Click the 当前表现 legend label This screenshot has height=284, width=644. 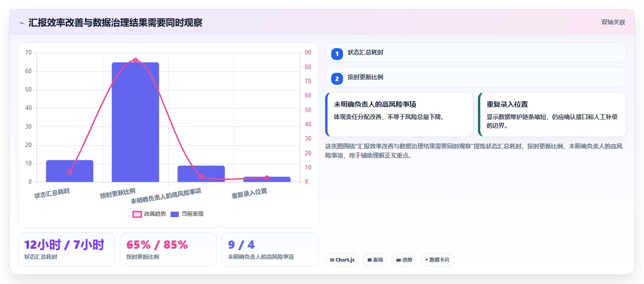tap(193, 214)
